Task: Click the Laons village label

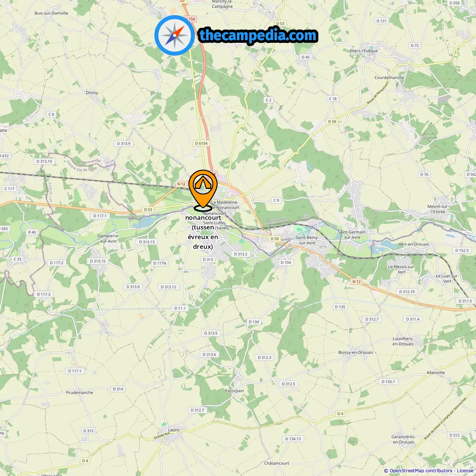Action: click(174, 430)
